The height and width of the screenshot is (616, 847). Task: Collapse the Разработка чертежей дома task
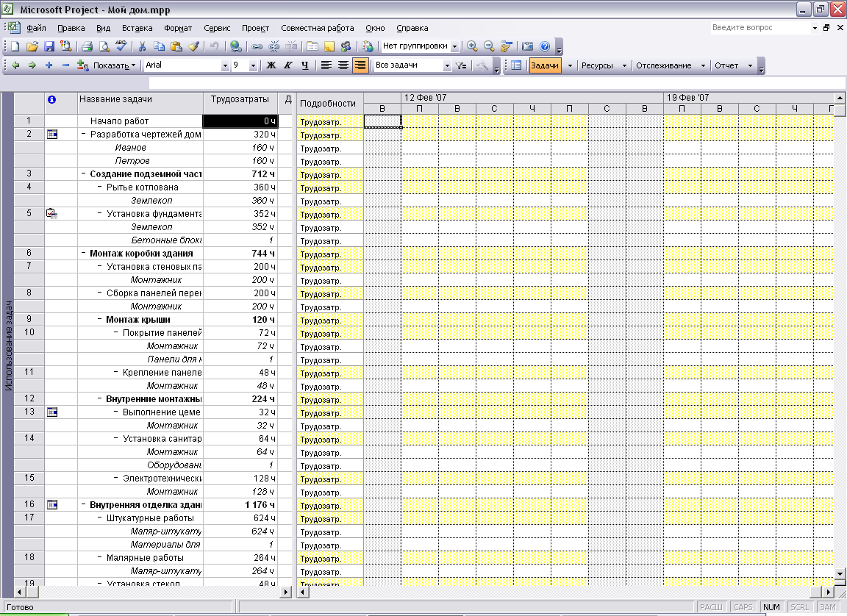[84, 134]
